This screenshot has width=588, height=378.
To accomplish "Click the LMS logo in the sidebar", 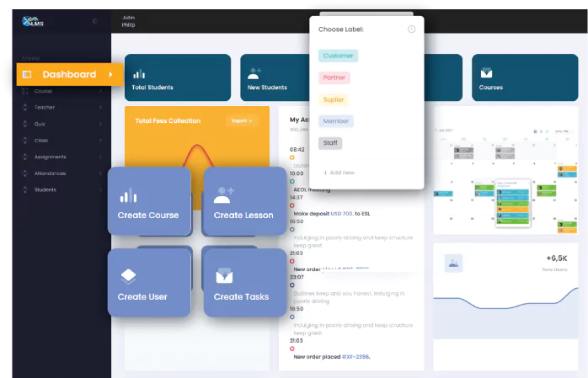I will 34,21.
